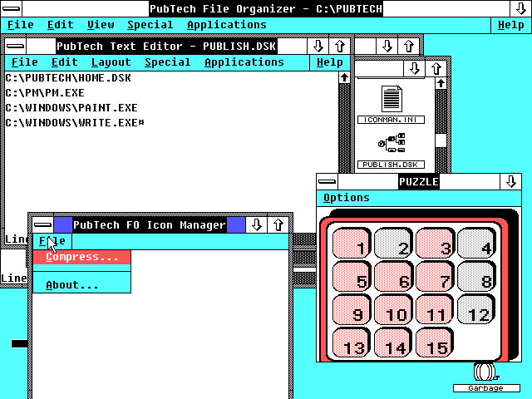Open Options menu in Puzzle window
Image resolution: width=532 pixels, height=399 pixels.
tap(347, 198)
